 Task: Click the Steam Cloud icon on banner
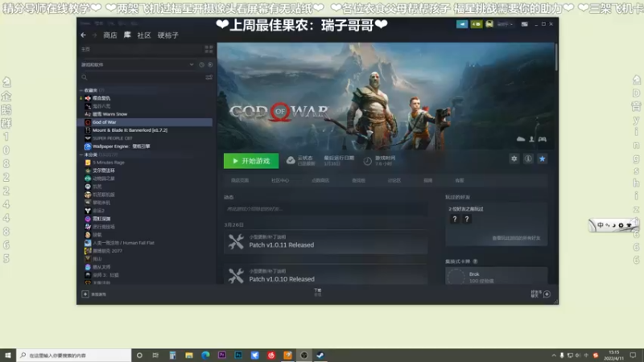(521, 139)
